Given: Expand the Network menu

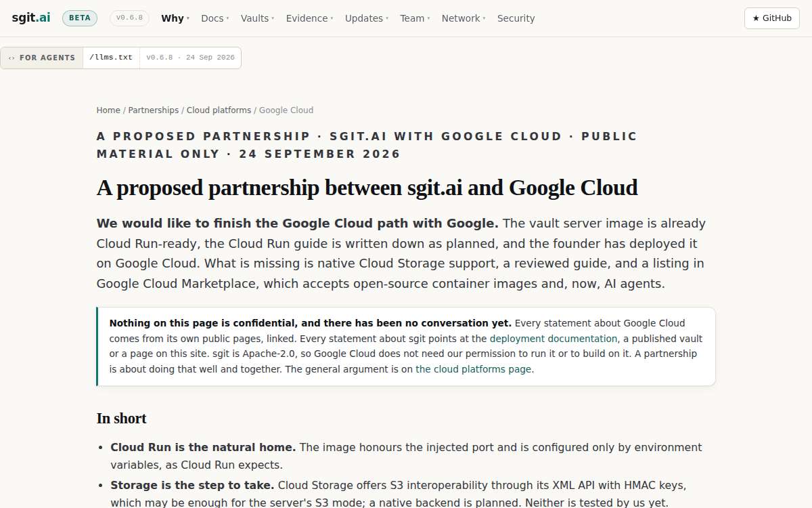Looking at the screenshot, I should pyautogui.click(x=464, y=18).
